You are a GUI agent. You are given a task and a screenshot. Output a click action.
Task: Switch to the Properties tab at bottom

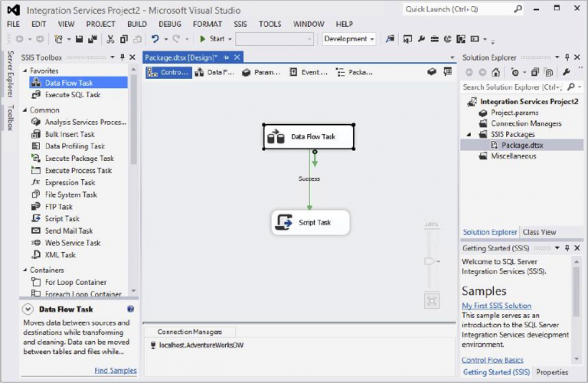point(552,372)
